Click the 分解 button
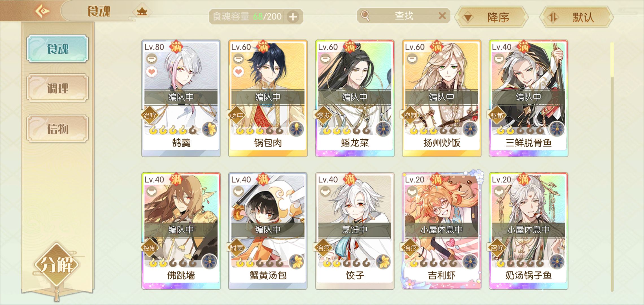Viewport: 644px width, 305px height. pyautogui.click(x=56, y=265)
